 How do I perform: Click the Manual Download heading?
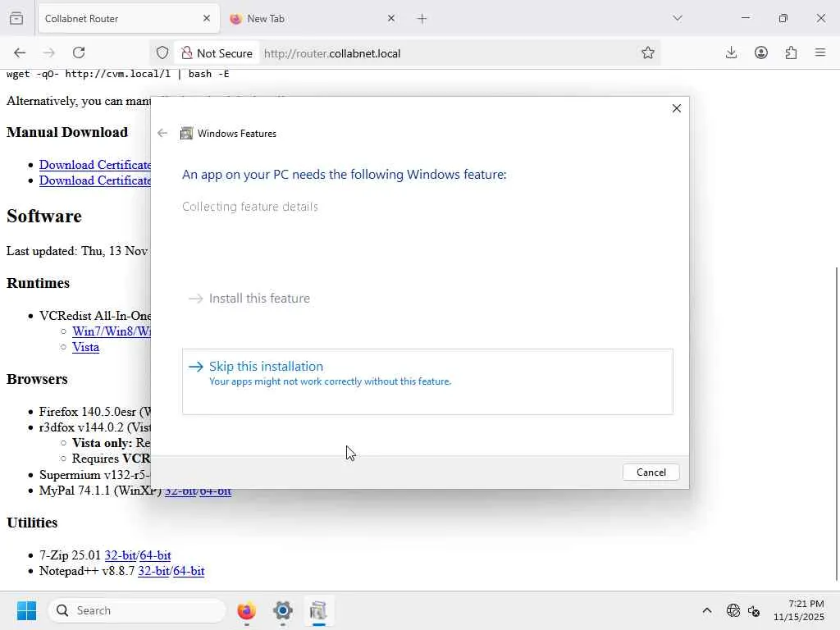67,132
